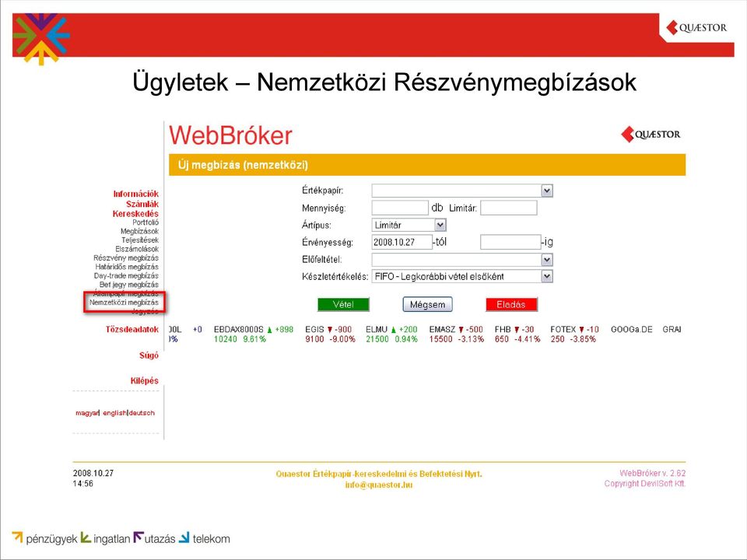
Task: Click the telekom arrow icon
Action: [184, 537]
